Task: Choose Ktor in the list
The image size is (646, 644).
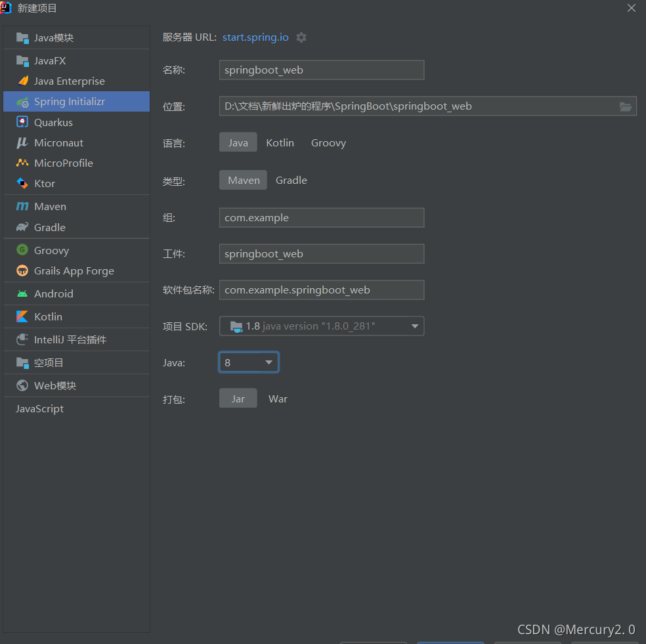Action: [77, 183]
